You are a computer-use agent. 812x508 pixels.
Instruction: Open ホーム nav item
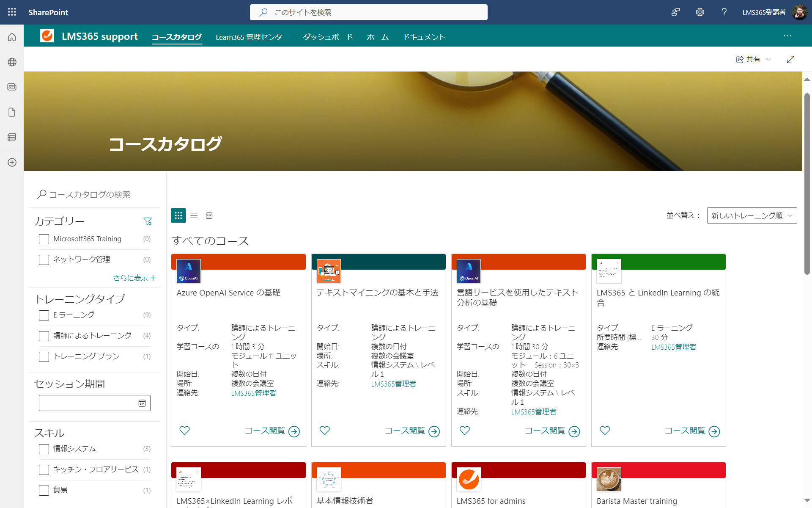378,37
